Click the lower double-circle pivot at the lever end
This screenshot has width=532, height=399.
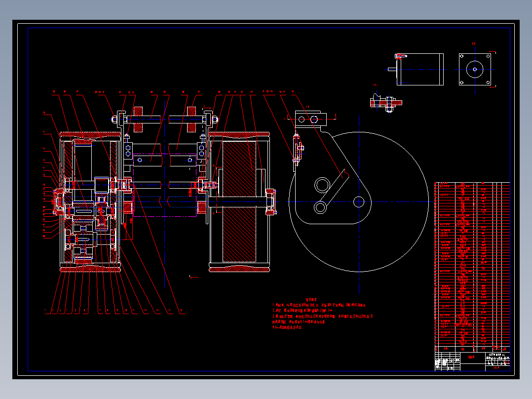click(320, 207)
